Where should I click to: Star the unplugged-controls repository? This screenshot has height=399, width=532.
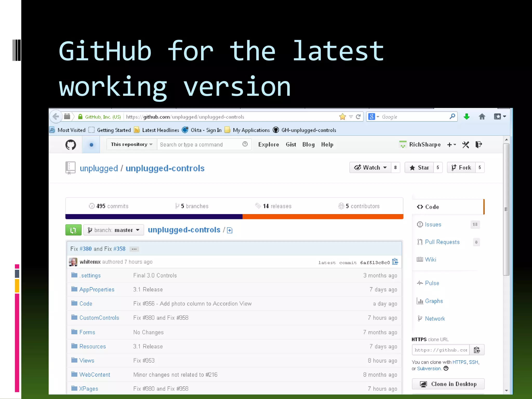pos(419,168)
